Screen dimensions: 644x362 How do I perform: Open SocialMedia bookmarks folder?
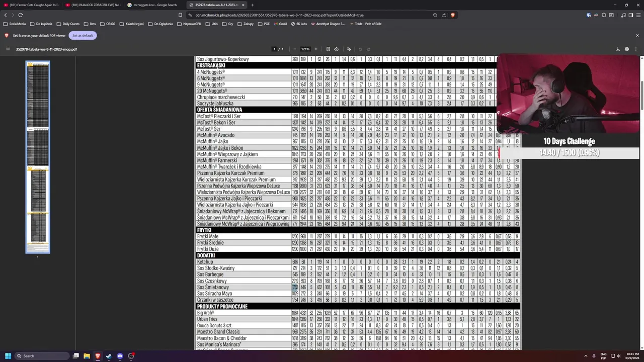click(15, 24)
